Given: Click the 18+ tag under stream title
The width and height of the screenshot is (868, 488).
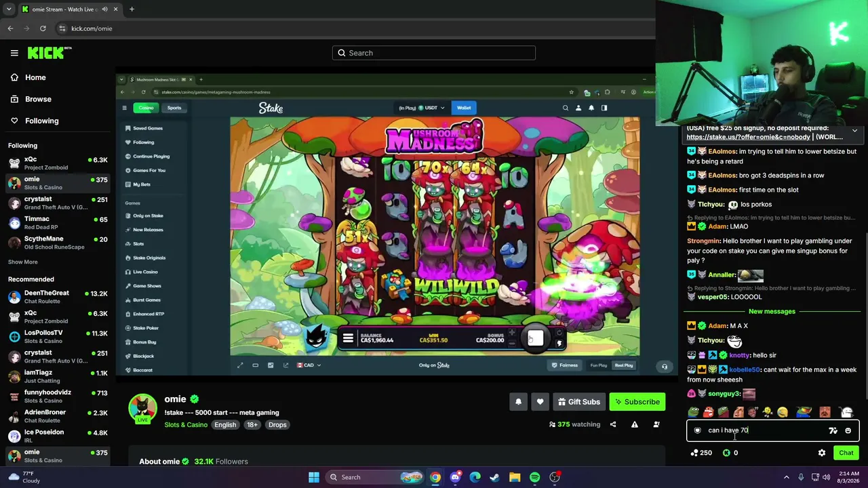Looking at the screenshot, I should pyautogui.click(x=252, y=425).
